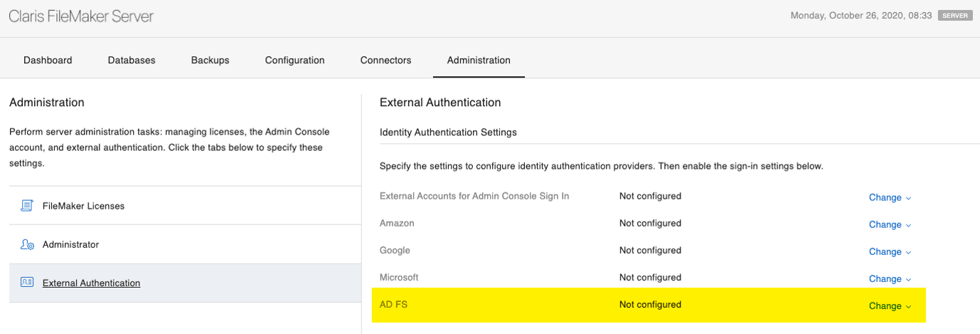Click the AD FS label
Viewport: 980px width, 334px height.
(x=393, y=305)
